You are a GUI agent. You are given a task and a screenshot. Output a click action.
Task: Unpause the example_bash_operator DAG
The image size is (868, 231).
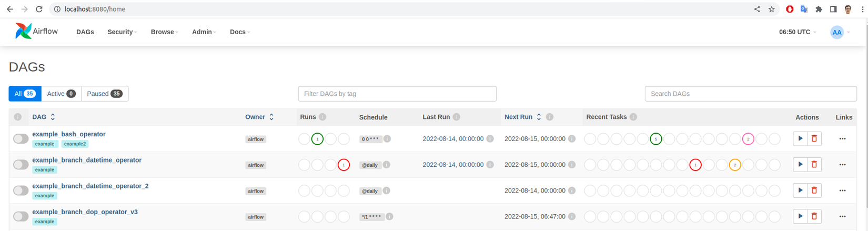21,138
